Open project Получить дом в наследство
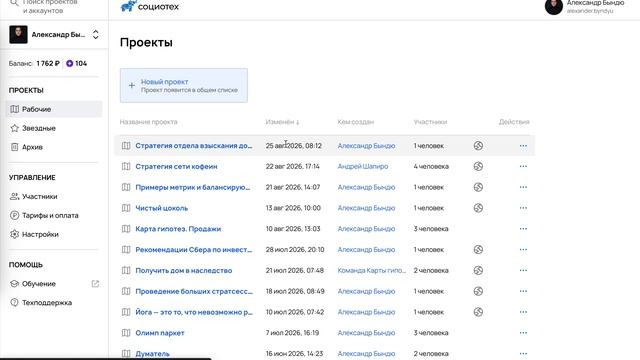This screenshot has width=640, height=360. 184,271
